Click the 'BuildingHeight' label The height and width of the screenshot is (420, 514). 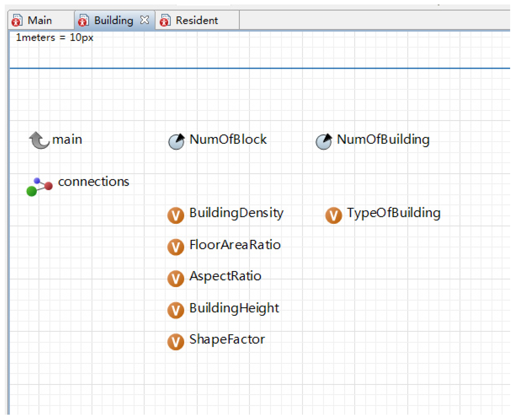[x=234, y=308]
